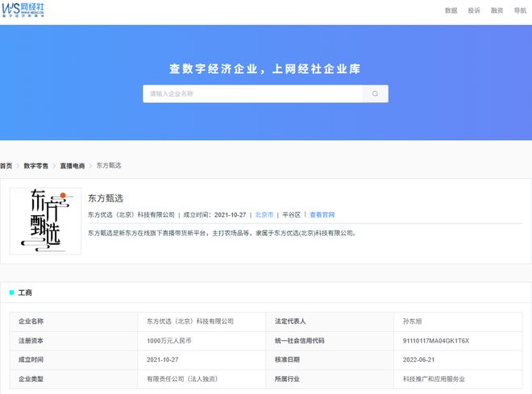Select the 融资 navigation item
Screen dimensions: 532x394
click(497, 10)
